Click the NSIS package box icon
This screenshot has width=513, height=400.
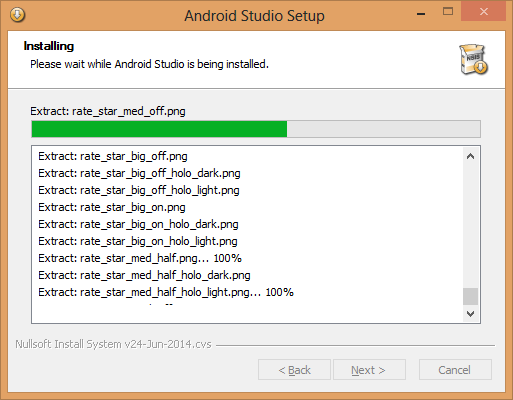click(473, 59)
